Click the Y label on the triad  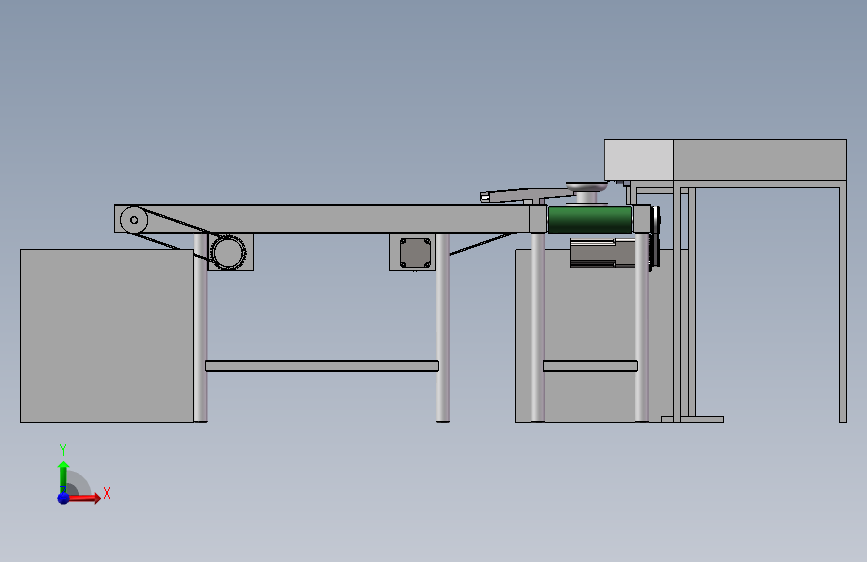(63, 450)
